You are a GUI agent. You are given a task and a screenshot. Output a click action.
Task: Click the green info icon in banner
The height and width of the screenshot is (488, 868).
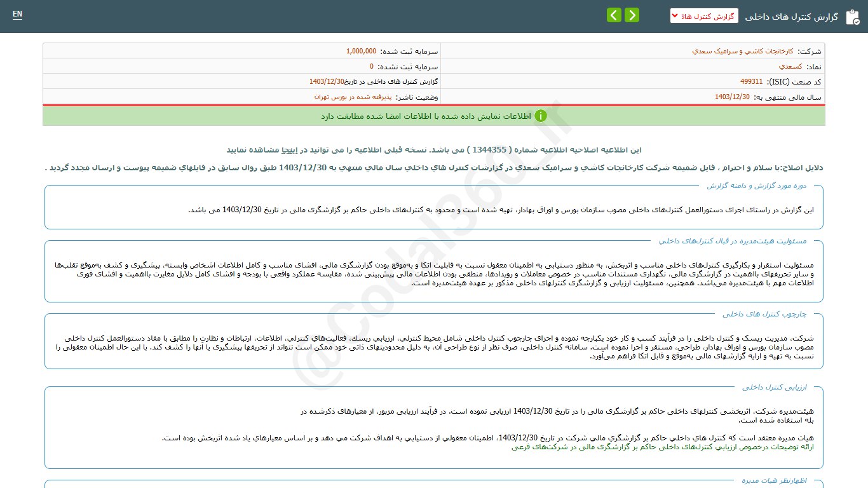541,116
